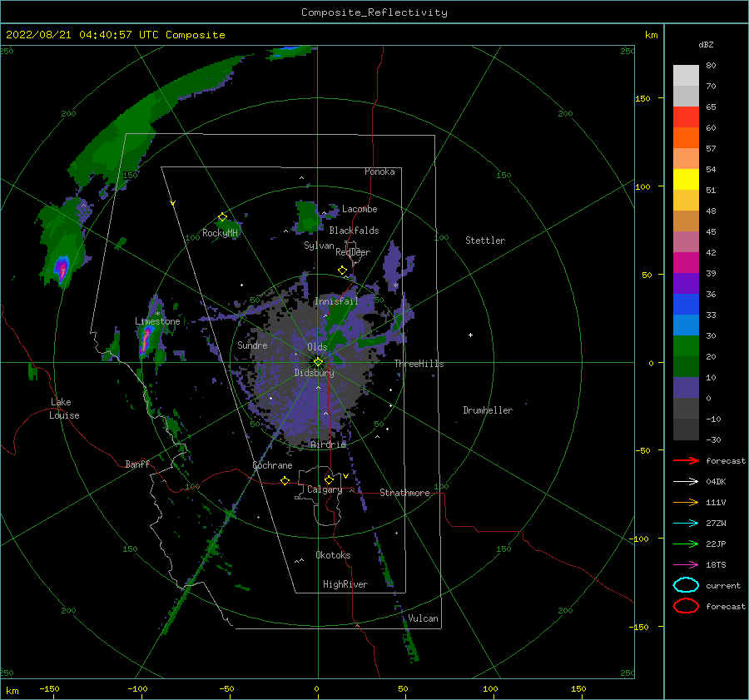This screenshot has height=700, width=749.
Task: Select the white 04DK arrow legend icon
Action: [686, 481]
